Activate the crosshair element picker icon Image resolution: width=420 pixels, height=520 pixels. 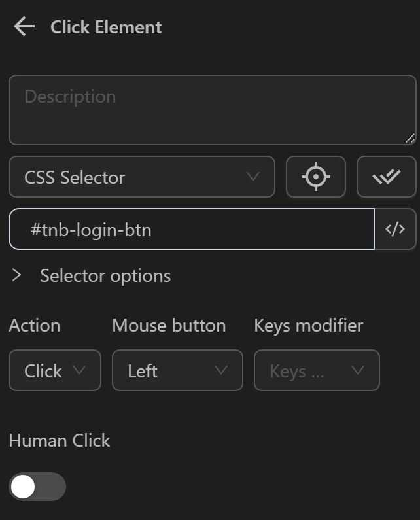[x=316, y=177]
